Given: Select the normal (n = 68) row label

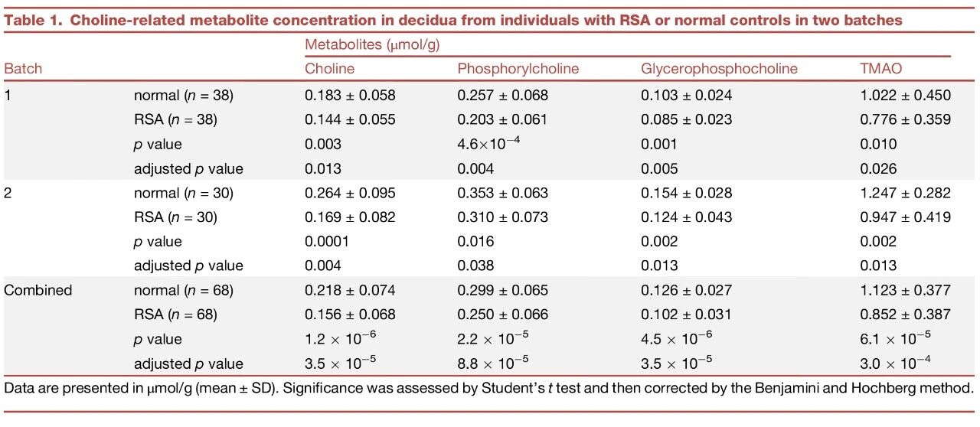Looking at the screenshot, I should 184,290.
